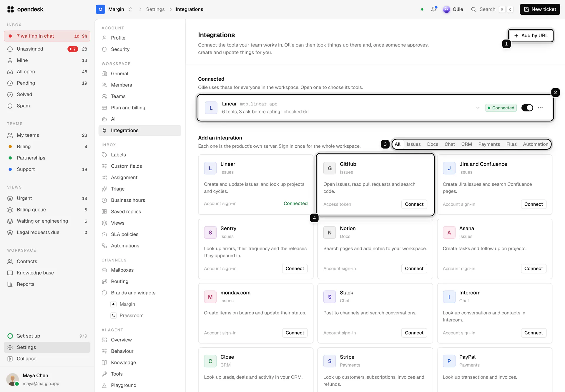
Task: Open the Billing queue view
Action: (x=47, y=210)
